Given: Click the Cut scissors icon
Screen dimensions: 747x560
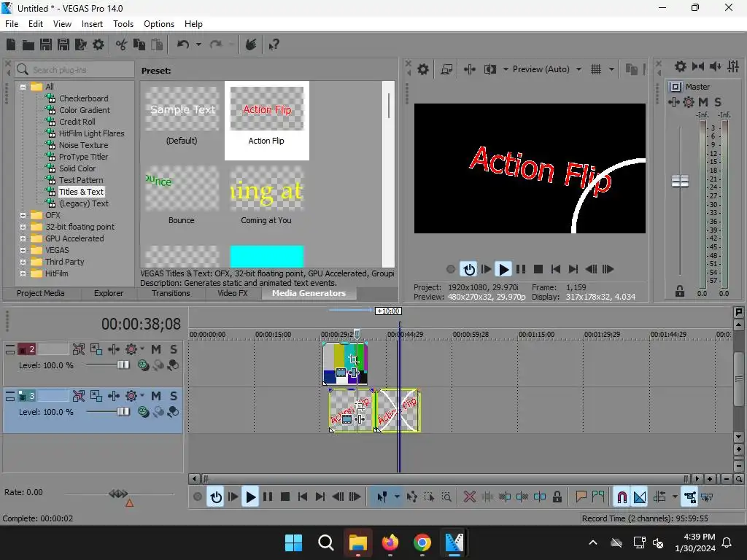Looking at the screenshot, I should point(122,44).
